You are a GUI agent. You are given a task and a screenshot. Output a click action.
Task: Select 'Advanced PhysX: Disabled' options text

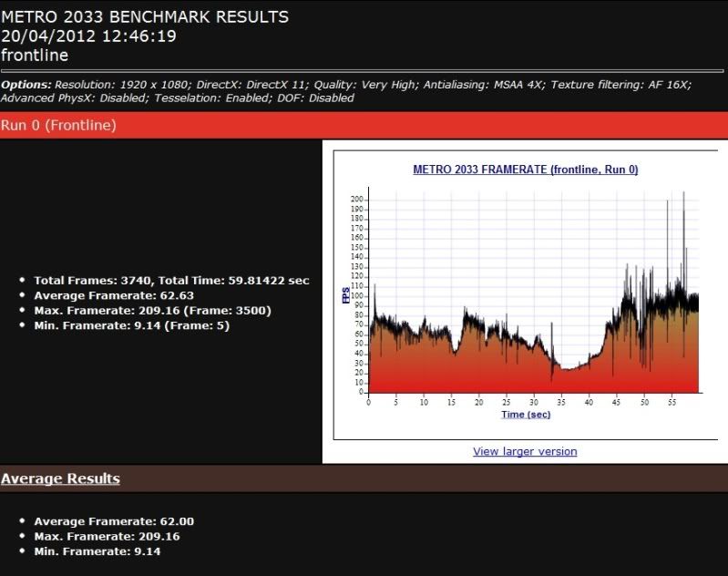[73, 98]
